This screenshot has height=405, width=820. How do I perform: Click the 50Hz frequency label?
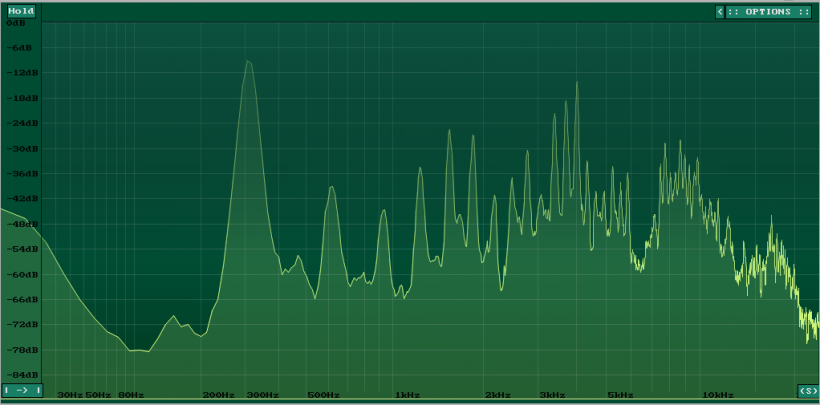[98, 395]
